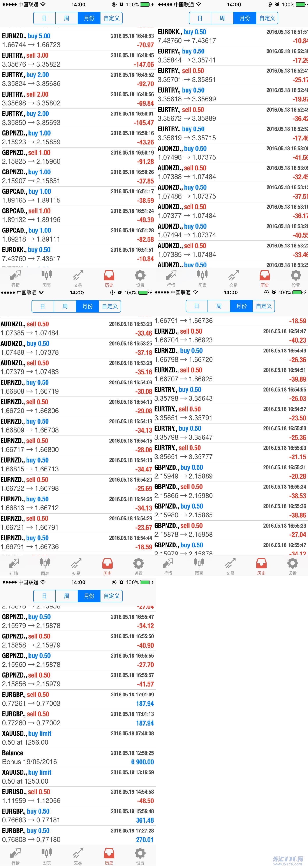Select 周 week tab in bottom screenshot
The image size is (308, 868).
(x=67, y=596)
